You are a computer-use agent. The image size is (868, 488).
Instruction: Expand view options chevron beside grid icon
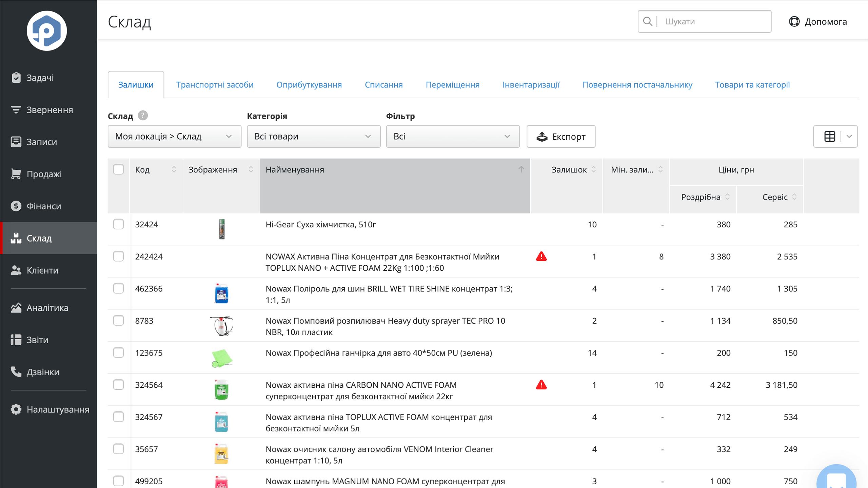(x=849, y=137)
